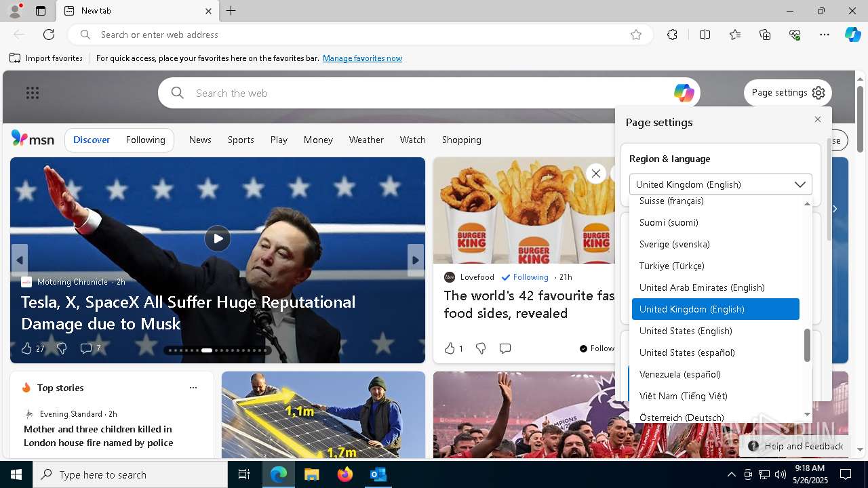
Task: Open comments on Tesla story
Action: [85, 348]
